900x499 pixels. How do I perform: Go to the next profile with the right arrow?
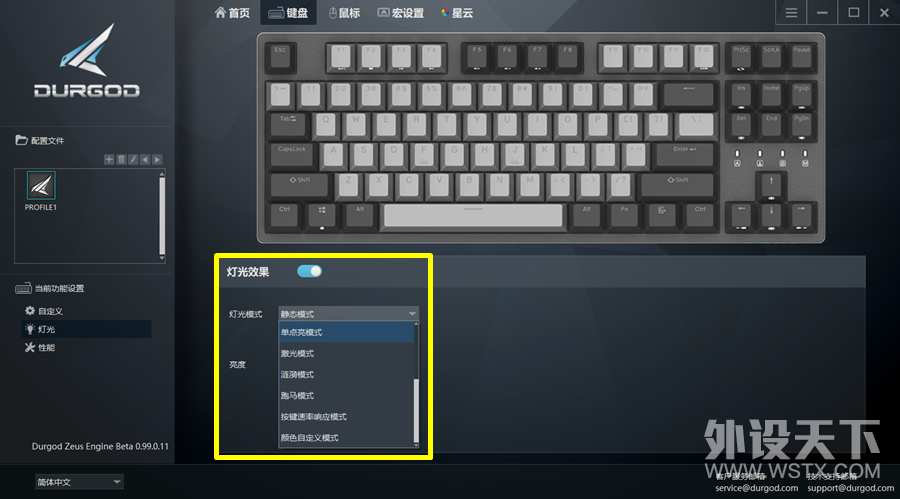point(157,160)
